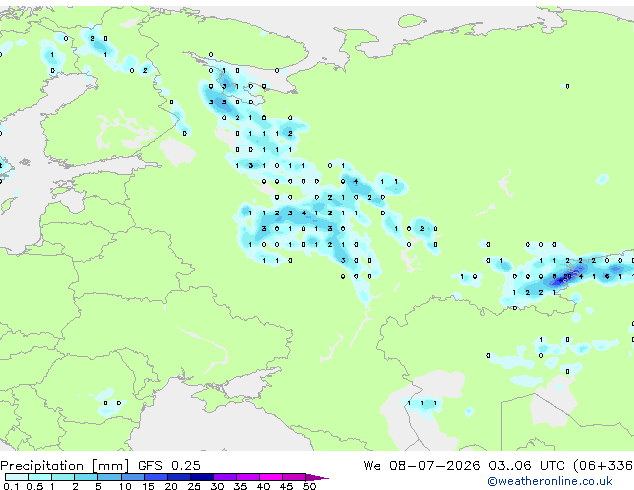The width and height of the screenshot is (634, 490).
Task: Click the weatheronline.co.uk copyright link
Action: (x=550, y=481)
